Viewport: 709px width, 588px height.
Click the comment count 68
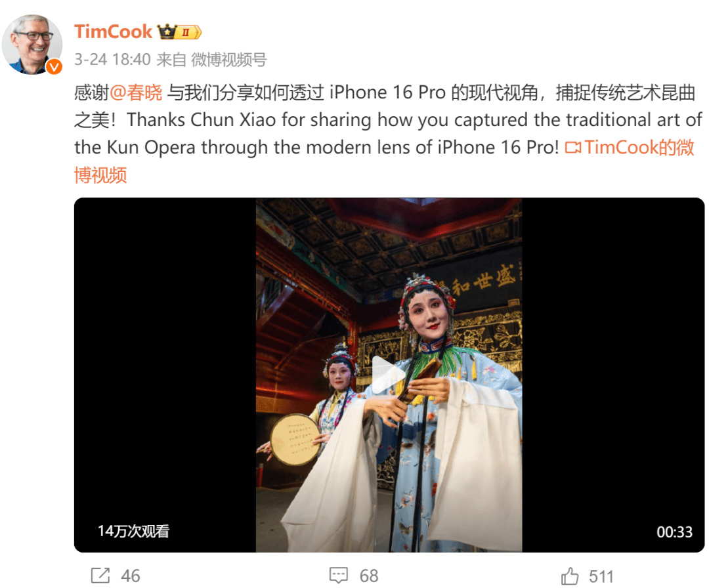click(369, 576)
